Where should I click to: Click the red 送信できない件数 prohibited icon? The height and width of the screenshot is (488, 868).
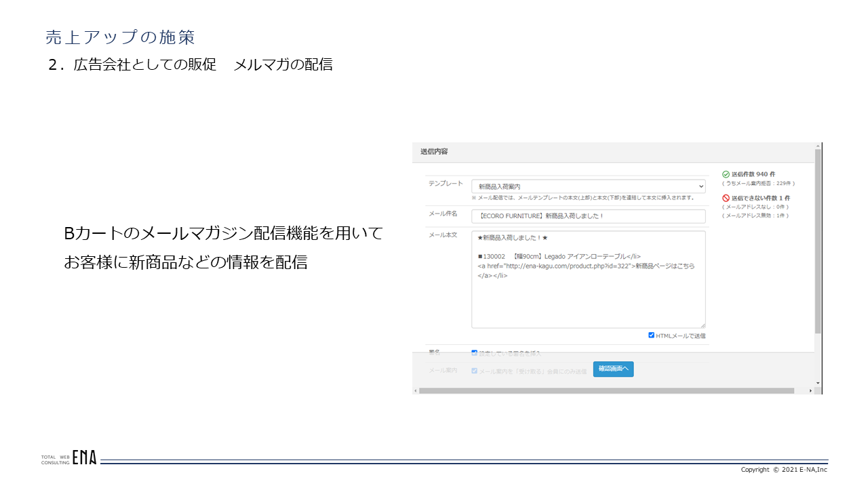click(726, 198)
